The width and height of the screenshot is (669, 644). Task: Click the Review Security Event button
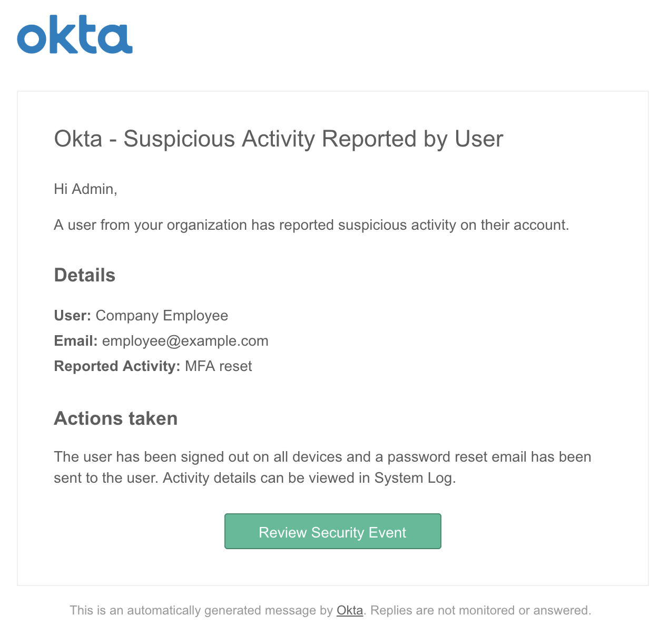[332, 531]
